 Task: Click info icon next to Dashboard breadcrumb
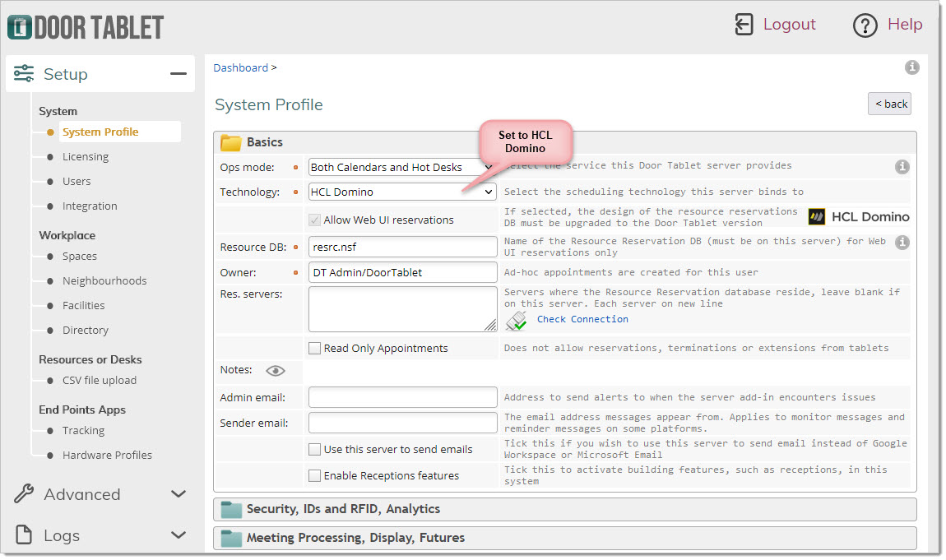(911, 67)
